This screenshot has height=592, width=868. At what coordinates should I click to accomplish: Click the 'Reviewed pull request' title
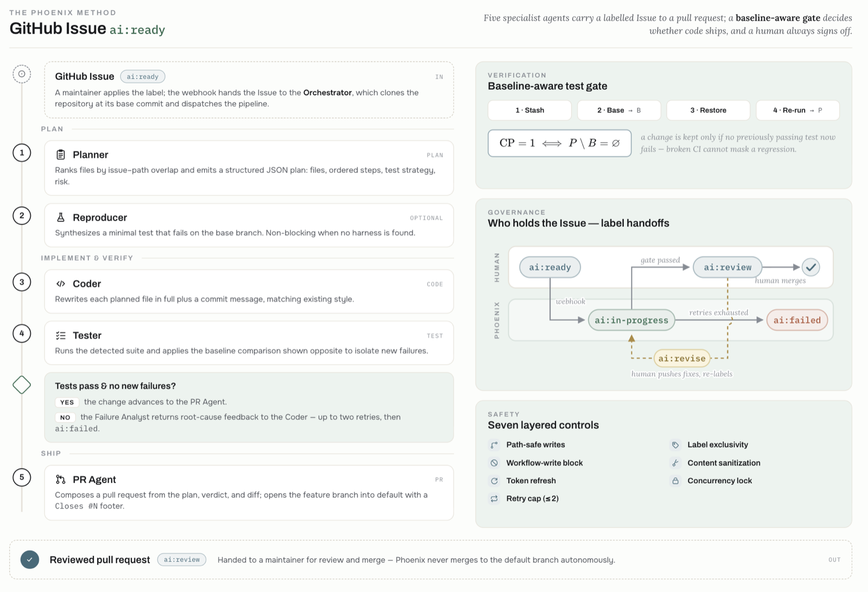tap(100, 560)
